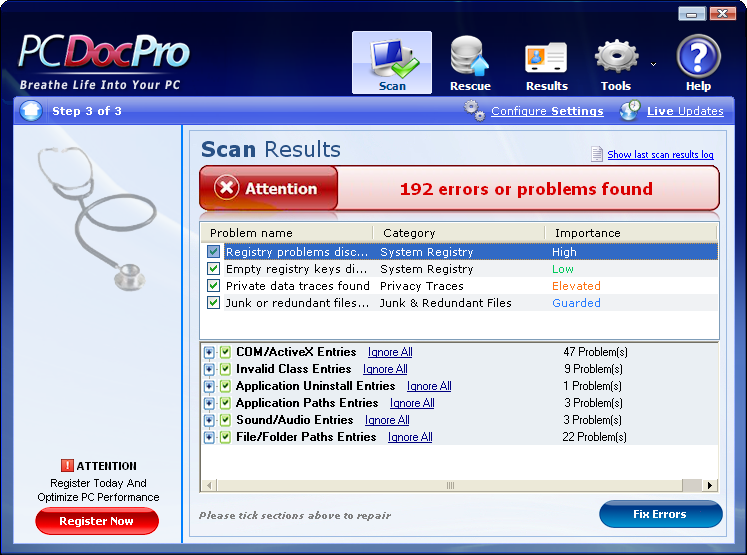The image size is (747, 555).
Task: Click the gears icon next to Configure Settings
Action: pyautogui.click(x=474, y=111)
